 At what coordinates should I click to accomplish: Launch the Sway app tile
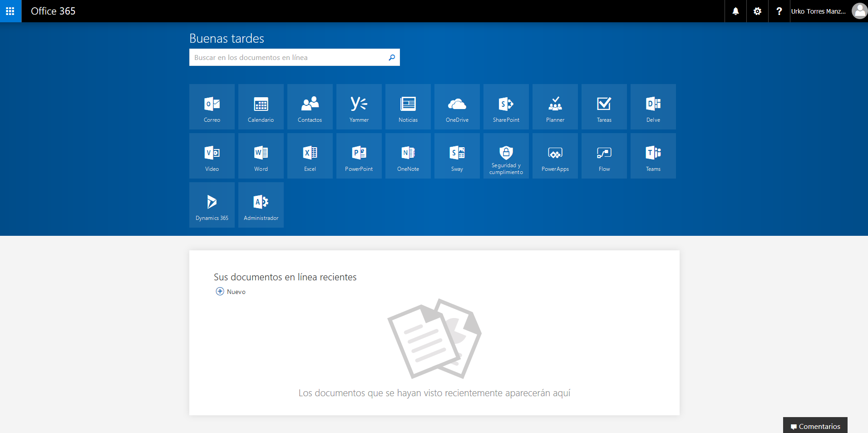(457, 156)
